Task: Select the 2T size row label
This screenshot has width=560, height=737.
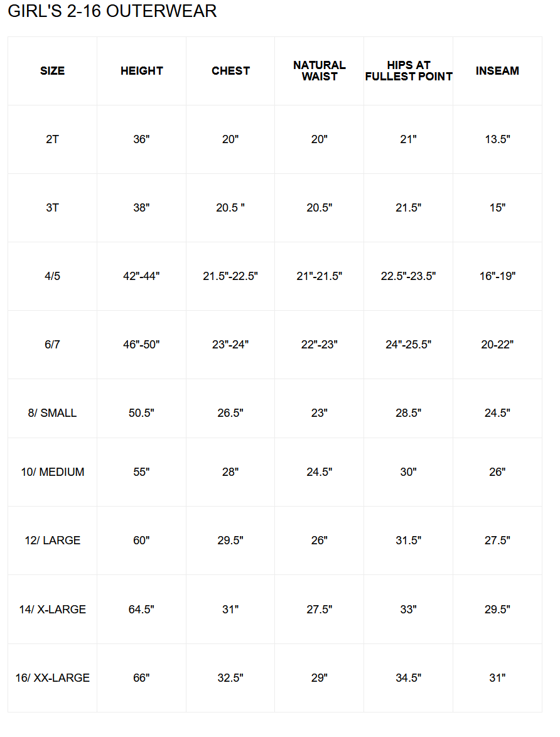Action: click(x=52, y=139)
